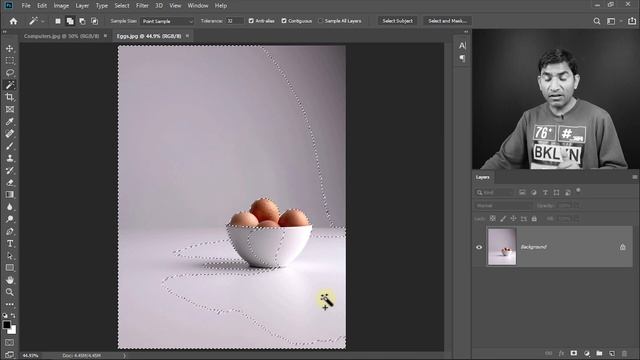The image size is (640, 360).
Task: Select the Lasso tool
Action: pyautogui.click(x=10, y=73)
